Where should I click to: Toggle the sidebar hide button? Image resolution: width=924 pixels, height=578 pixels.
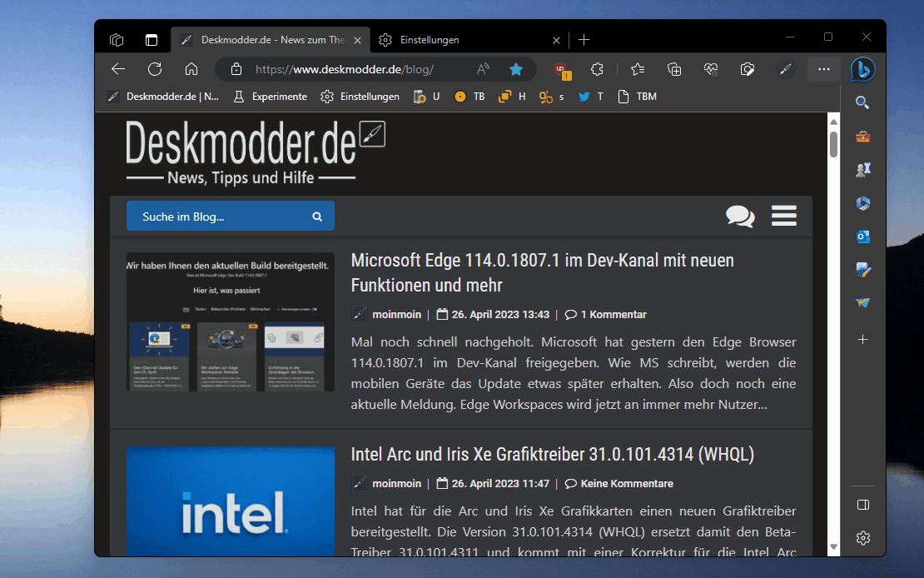tap(862, 505)
